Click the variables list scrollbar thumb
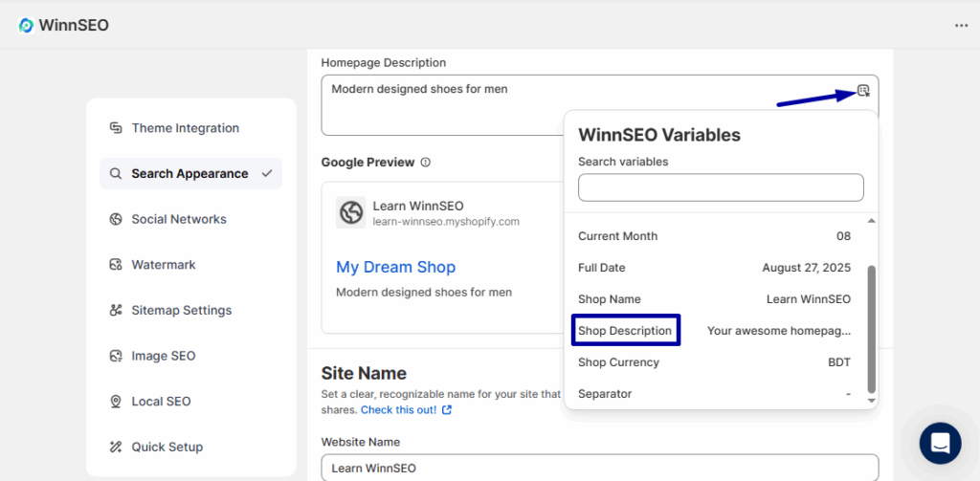This screenshot has height=481, width=980. [x=871, y=329]
